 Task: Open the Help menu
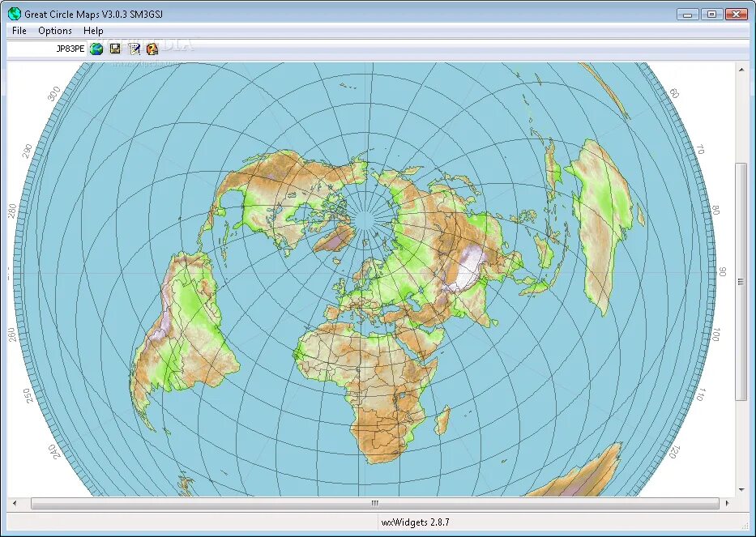[93, 30]
